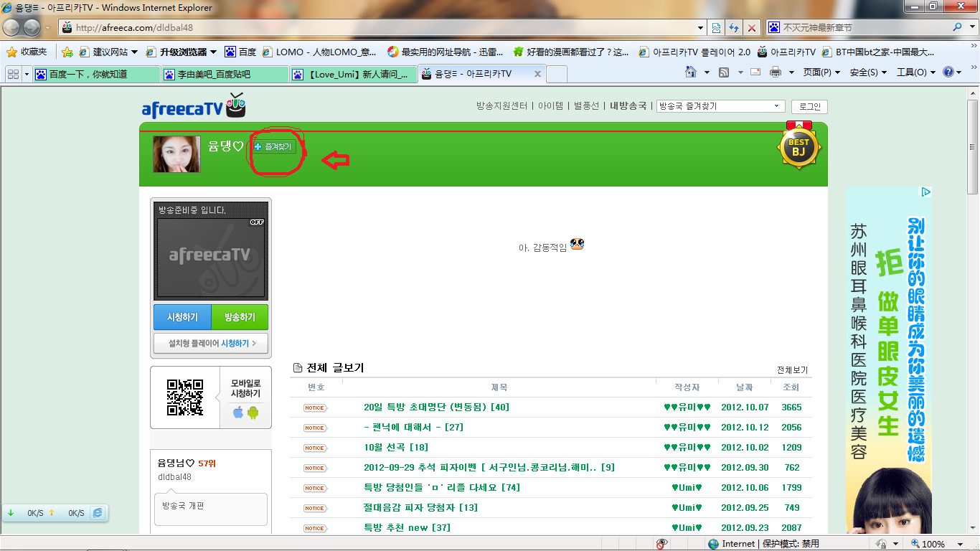
Task: Open a new blank tab
Action: 557,74
